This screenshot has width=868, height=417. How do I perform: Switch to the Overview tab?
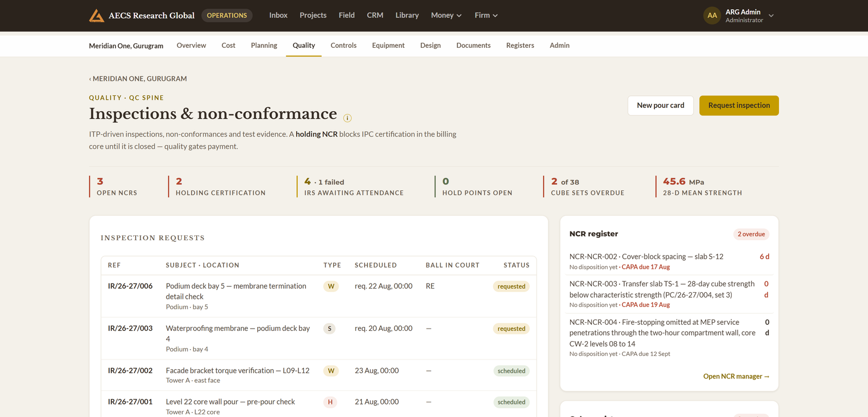(192, 46)
